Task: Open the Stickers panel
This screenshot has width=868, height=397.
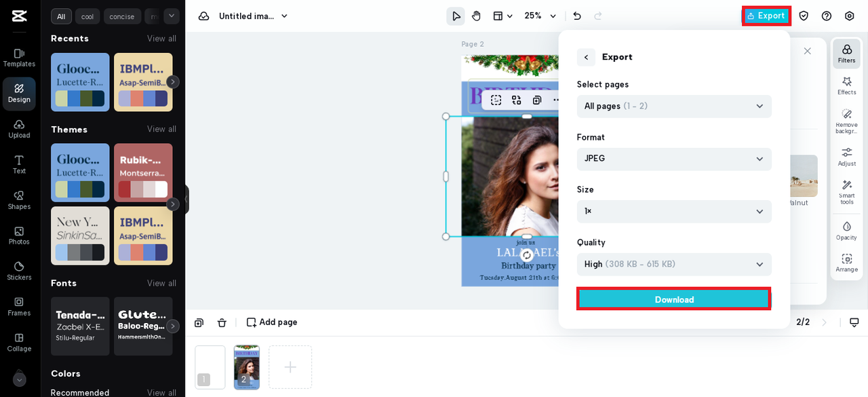Action: click(x=19, y=271)
